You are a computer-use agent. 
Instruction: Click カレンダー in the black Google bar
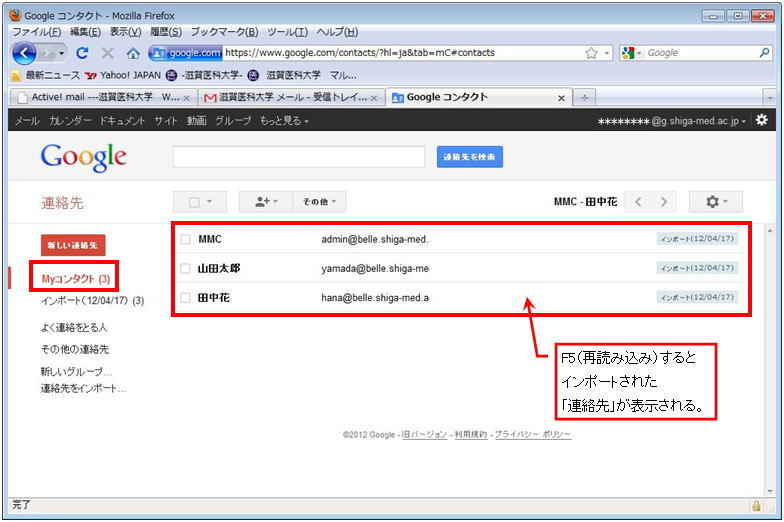pos(70,120)
